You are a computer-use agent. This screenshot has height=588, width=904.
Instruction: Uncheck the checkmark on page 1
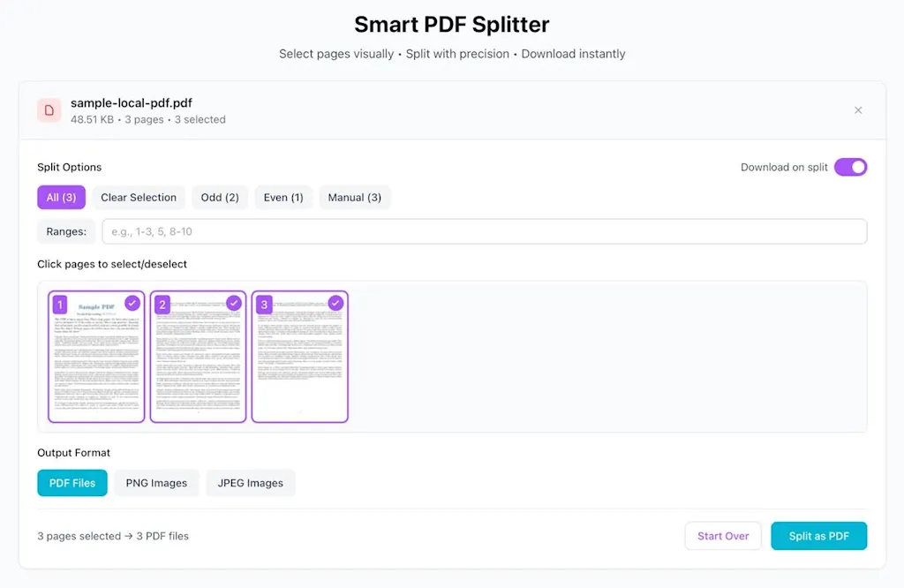click(x=132, y=303)
